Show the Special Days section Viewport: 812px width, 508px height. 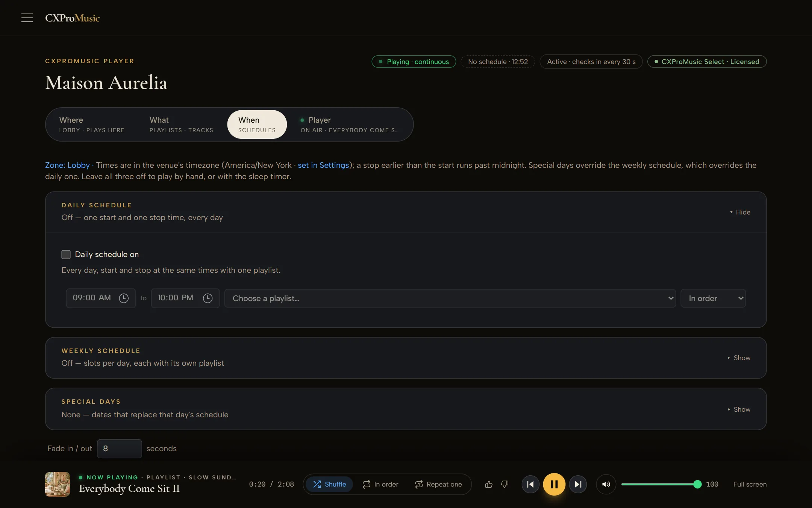[739, 409]
